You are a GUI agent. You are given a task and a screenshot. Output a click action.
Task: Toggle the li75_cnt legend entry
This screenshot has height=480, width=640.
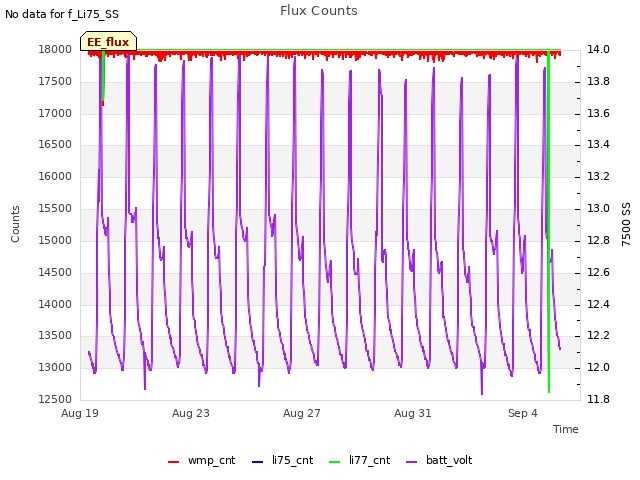(x=282, y=460)
